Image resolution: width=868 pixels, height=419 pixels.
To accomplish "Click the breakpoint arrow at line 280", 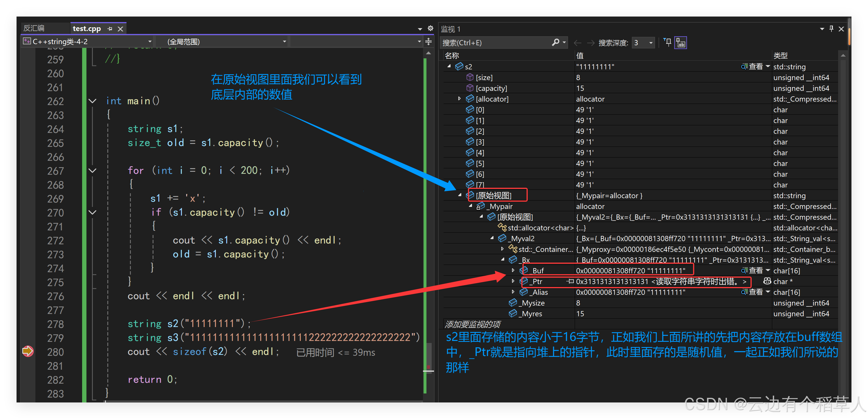I will coord(28,351).
